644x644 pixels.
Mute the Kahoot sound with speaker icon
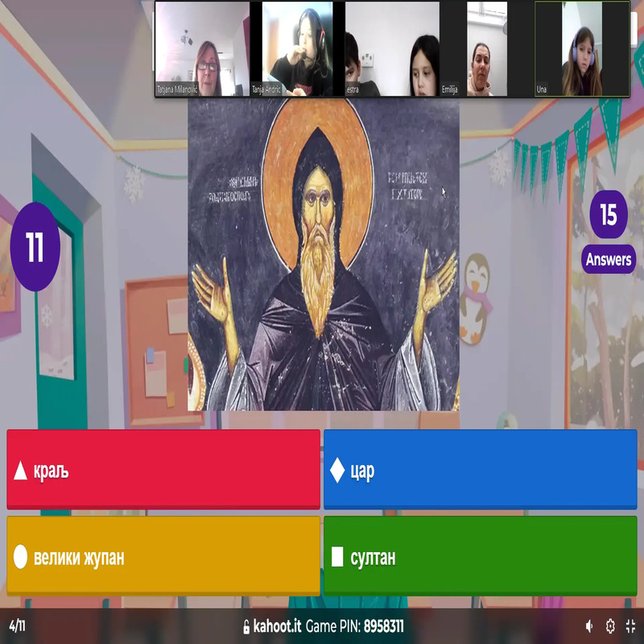589,626
